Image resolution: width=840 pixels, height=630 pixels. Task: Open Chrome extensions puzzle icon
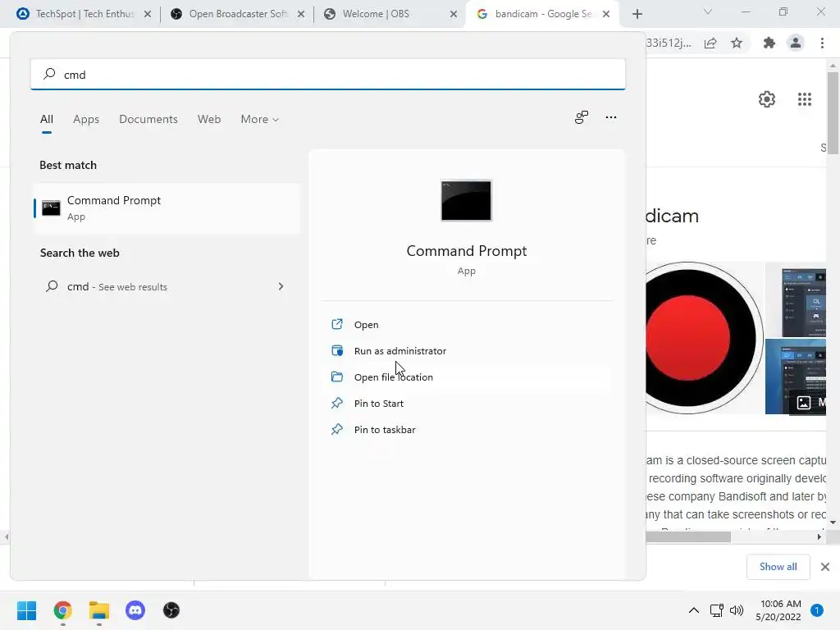click(769, 43)
